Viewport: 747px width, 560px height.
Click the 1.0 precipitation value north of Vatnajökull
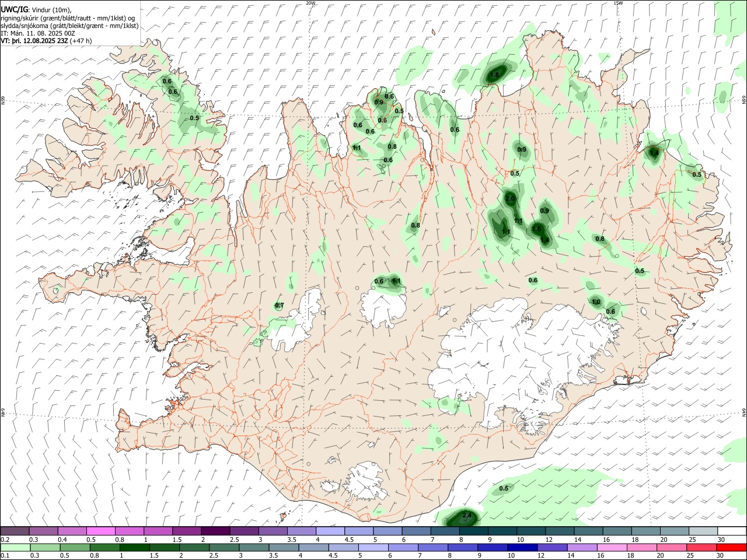[x=596, y=302]
